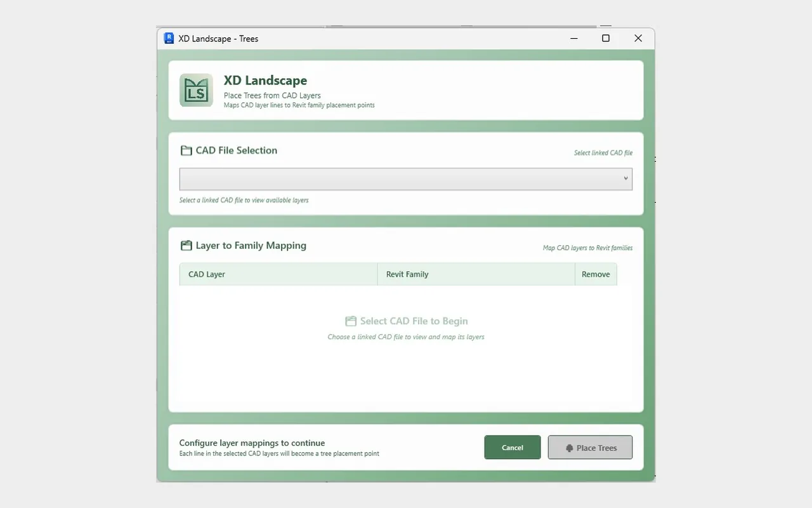Viewport: 812px width, 508px height.
Task: Click the CAD Layer column header
Action: click(278, 274)
